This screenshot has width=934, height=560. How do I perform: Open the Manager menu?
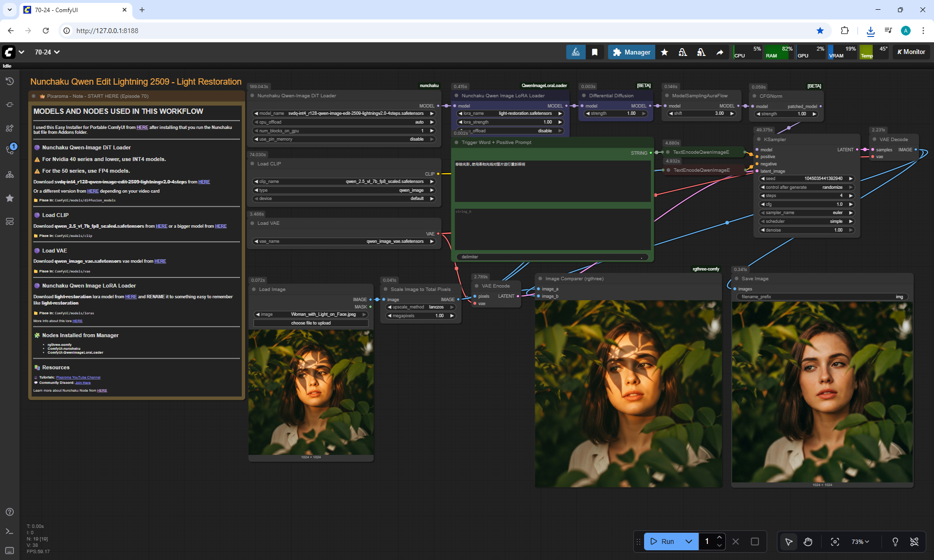point(631,52)
